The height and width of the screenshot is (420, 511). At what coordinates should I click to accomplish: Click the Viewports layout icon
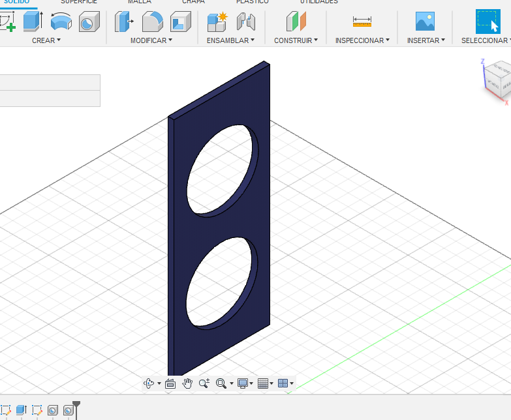(283, 383)
